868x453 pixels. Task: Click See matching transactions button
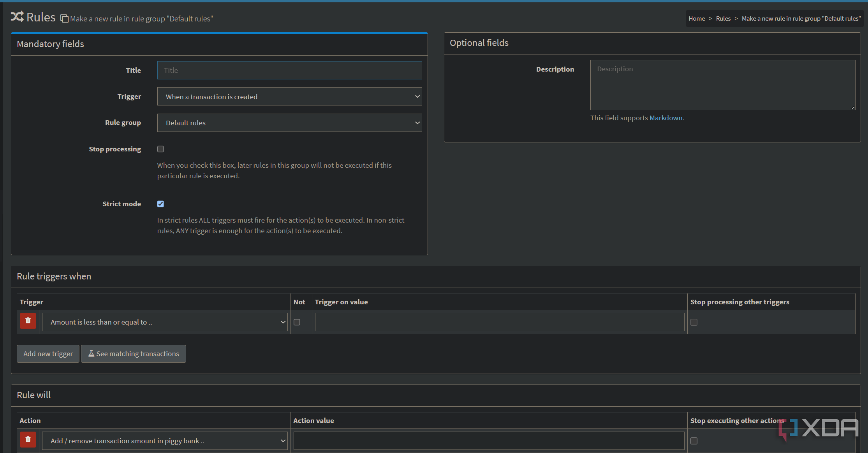[134, 354]
